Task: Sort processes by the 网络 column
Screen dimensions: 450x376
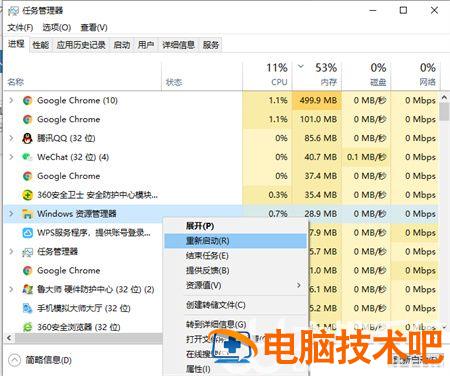Action: (x=415, y=76)
